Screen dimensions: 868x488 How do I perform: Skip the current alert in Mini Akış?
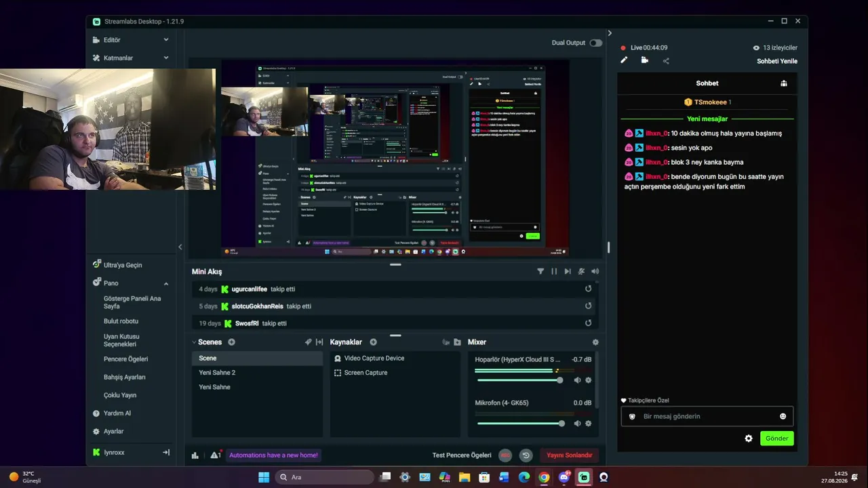coord(568,271)
